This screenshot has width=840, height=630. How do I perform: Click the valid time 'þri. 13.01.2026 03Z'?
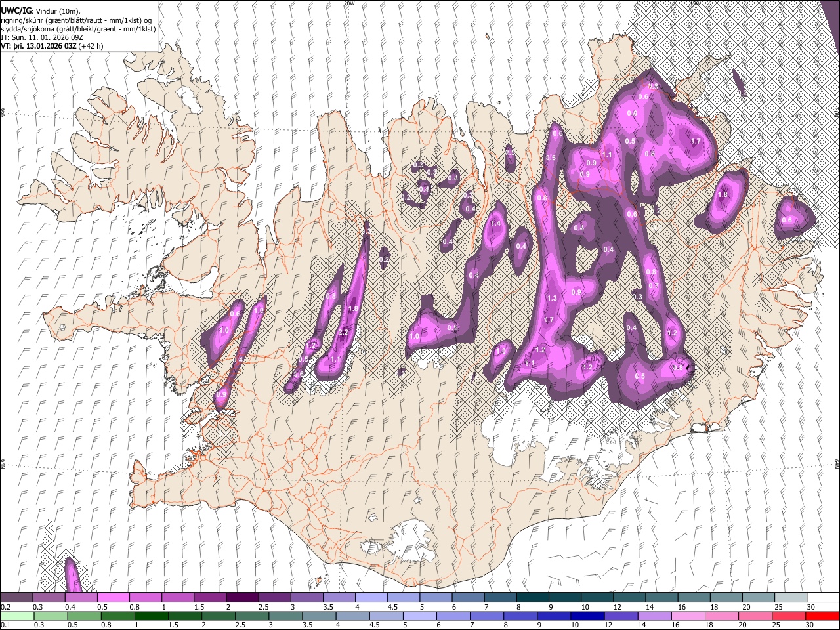pyautogui.click(x=45, y=46)
